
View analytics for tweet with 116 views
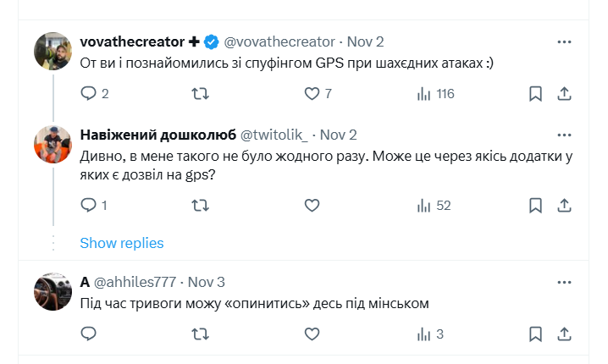click(424, 94)
